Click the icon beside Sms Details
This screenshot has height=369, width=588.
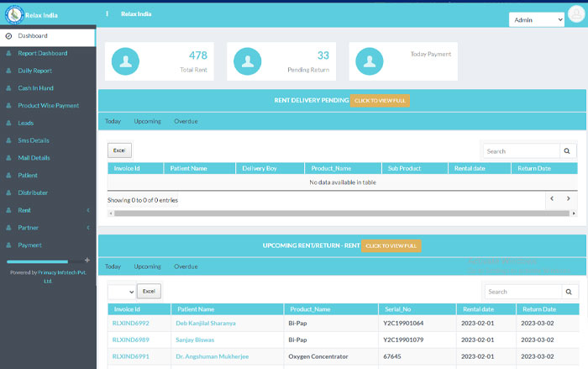point(8,140)
